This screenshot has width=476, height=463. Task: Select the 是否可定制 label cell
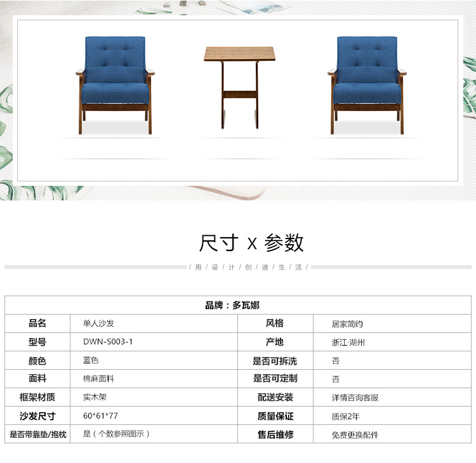275,379
